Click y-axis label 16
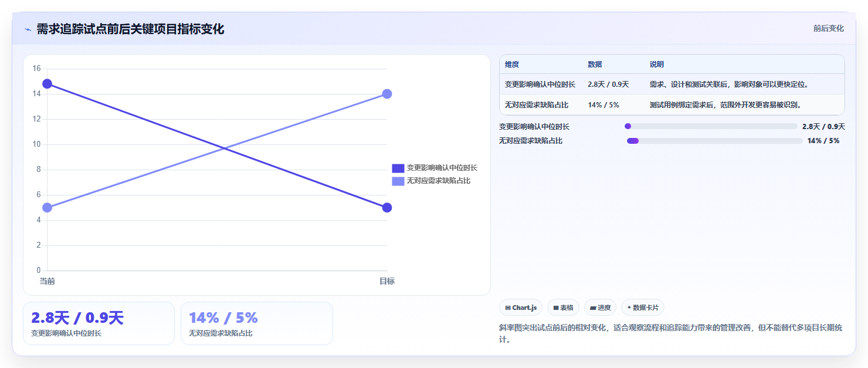This screenshot has height=368, width=868. [36, 69]
